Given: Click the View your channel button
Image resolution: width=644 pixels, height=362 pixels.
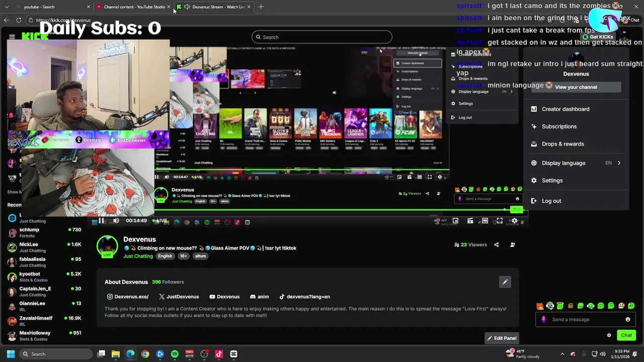Looking at the screenshot, I should click(x=576, y=87).
